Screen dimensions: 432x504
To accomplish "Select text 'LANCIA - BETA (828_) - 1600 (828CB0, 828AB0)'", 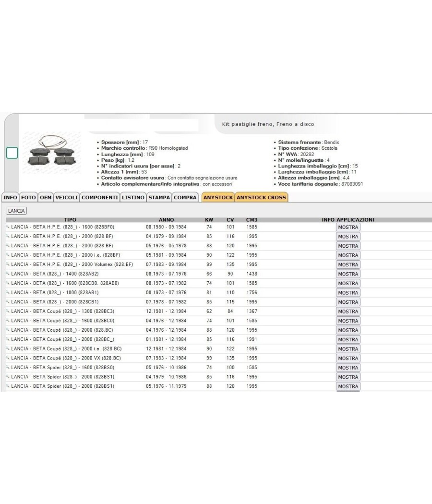I will pyautogui.click(x=65, y=283).
